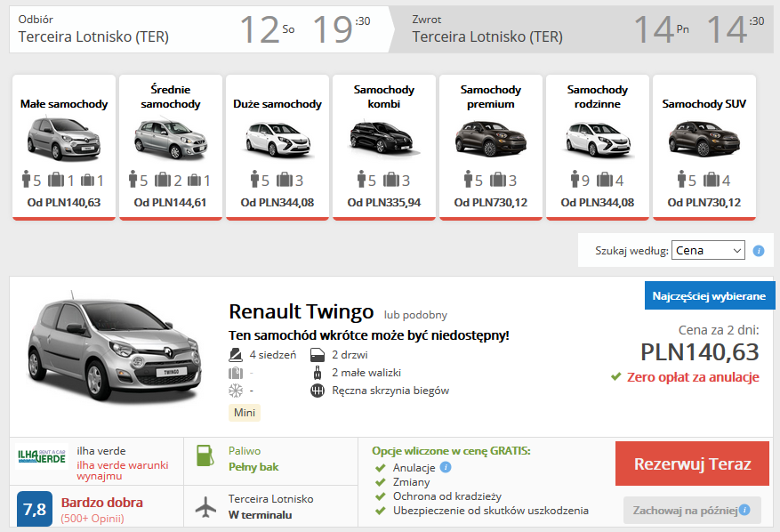Click the Od PLN144,61 price label

pos(170,203)
